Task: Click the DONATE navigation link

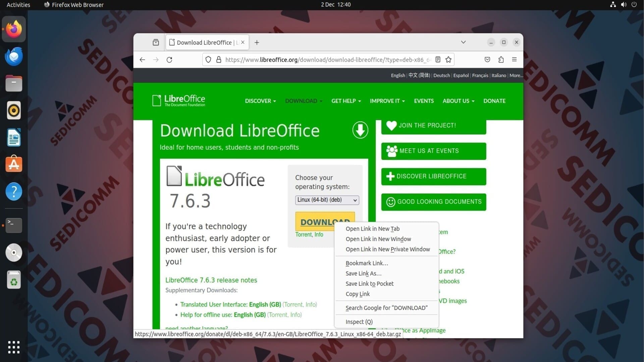Action: 494,101
